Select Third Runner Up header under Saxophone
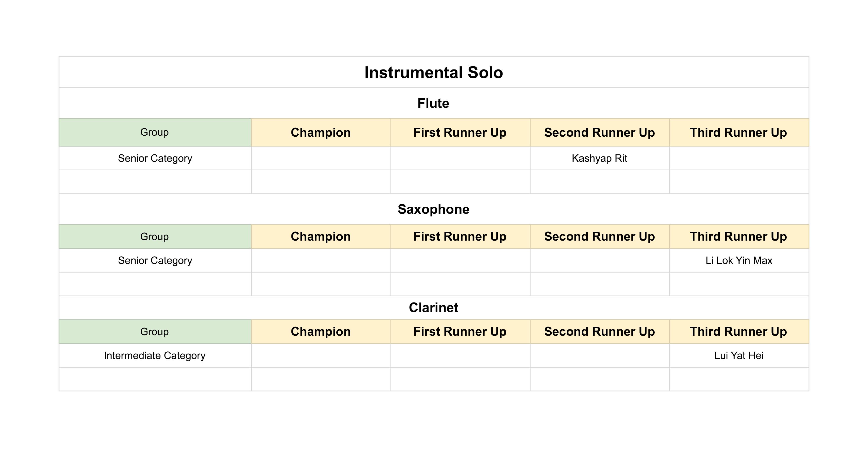Image resolution: width=868 pixels, height=449 pixels. pyautogui.click(x=739, y=237)
